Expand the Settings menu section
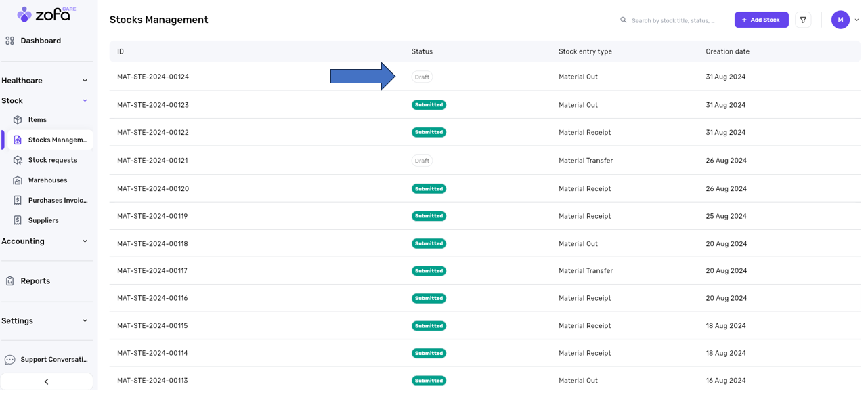 (85, 321)
